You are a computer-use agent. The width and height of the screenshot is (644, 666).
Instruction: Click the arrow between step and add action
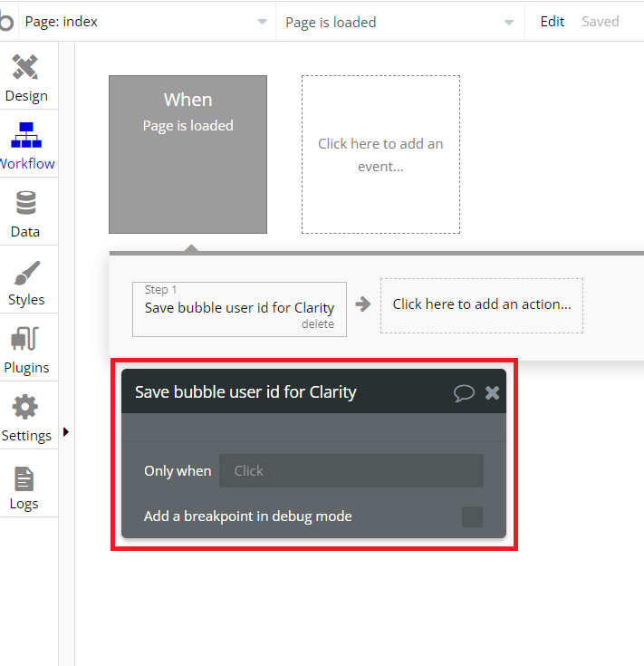(x=363, y=304)
